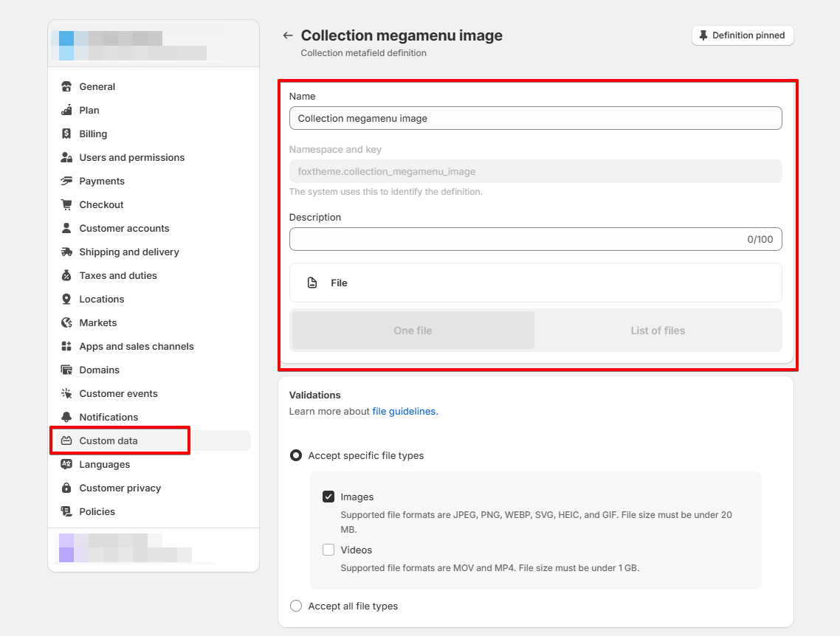Click the Customer accounts person icon
Viewport: 840px width, 636px height.
[x=66, y=228]
